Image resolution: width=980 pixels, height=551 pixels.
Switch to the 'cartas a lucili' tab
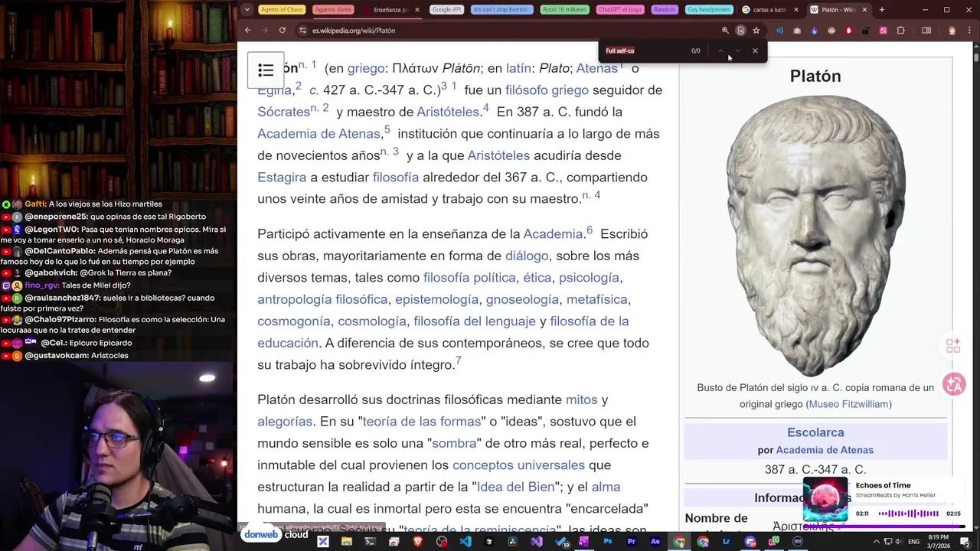point(768,10)
